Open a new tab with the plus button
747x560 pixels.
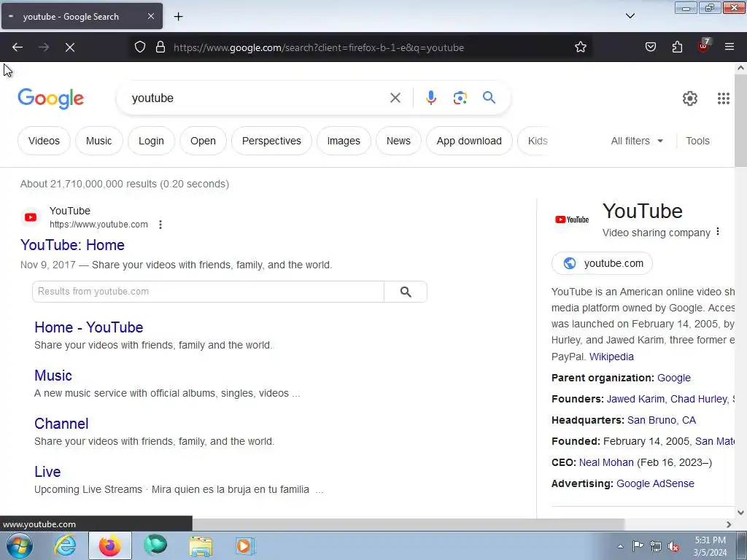[178, 17]
